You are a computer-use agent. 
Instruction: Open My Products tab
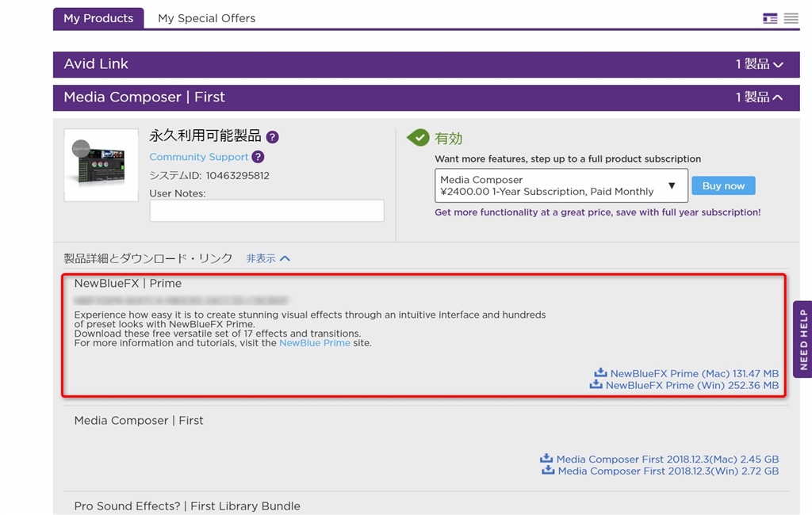98,19
